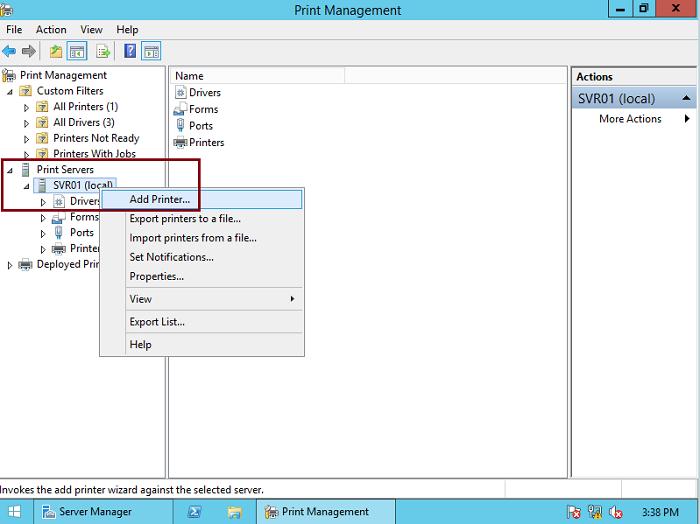
Task: Click the Up One Level folder icon
Action: pyautogui.click(x=56, y=51)
